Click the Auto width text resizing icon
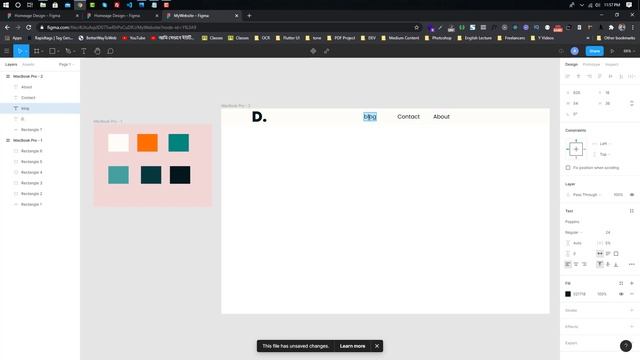Image resolution: width=640 pixels, height=360 pixels. [600, 253]
